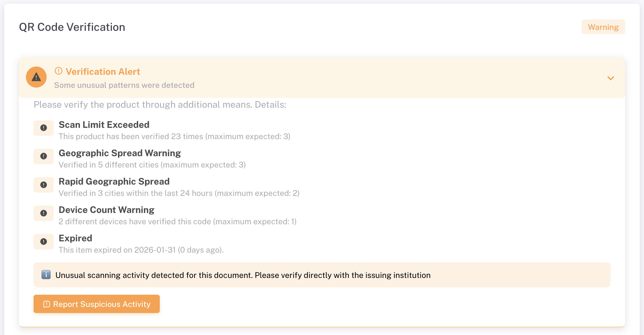644x335 pixels.
Task: Click the Expired item alert icon
Action: pyautogui.click(x=44, y=242)
